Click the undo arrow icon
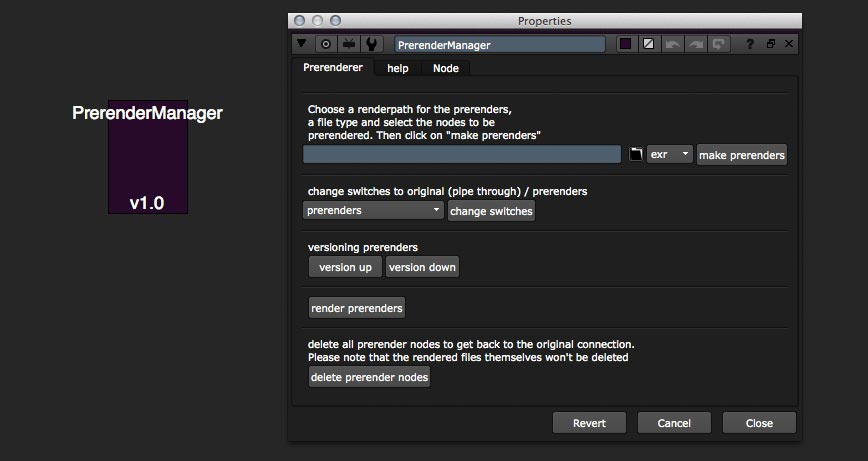The height and width of the screenshot is (461, 868). pyautogui.click(x=673, y=44)
